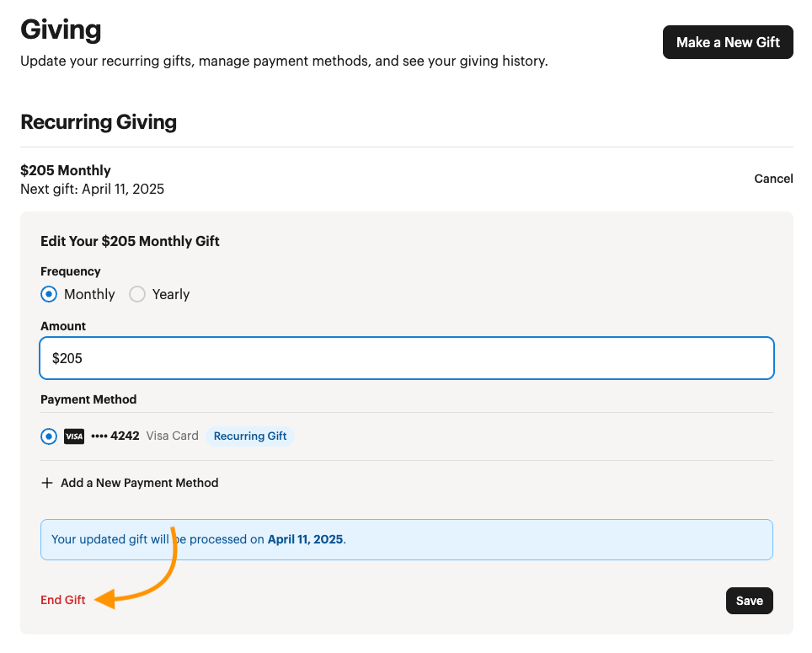812x653 pixels.
Task: Click the Next gift date text
Action: pos(93,188)
